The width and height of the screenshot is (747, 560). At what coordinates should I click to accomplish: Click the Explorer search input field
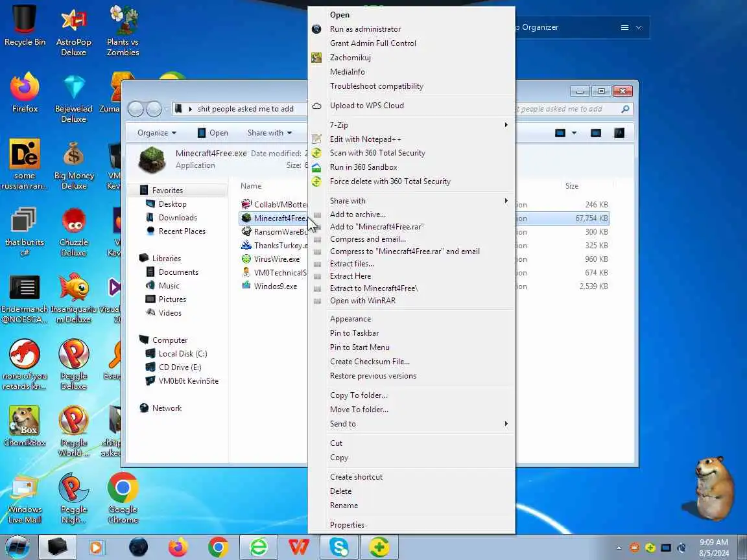(x=567, y=109)
